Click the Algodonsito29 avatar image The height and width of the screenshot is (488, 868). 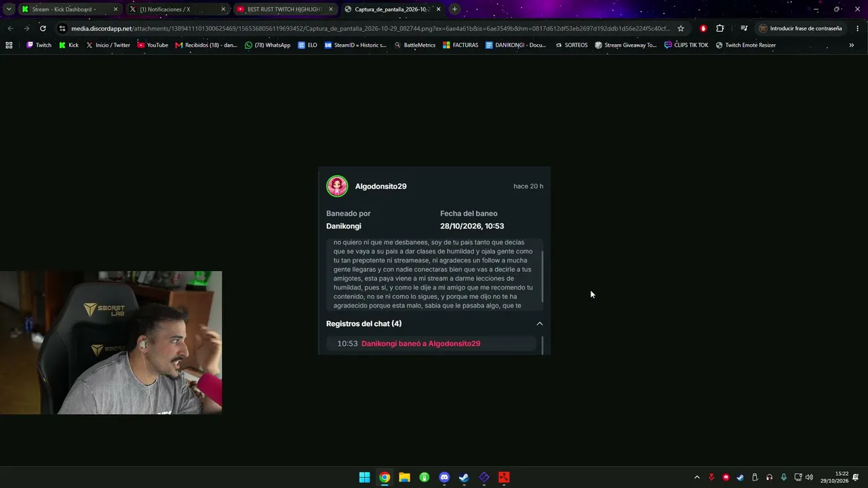tap(337, 186)
